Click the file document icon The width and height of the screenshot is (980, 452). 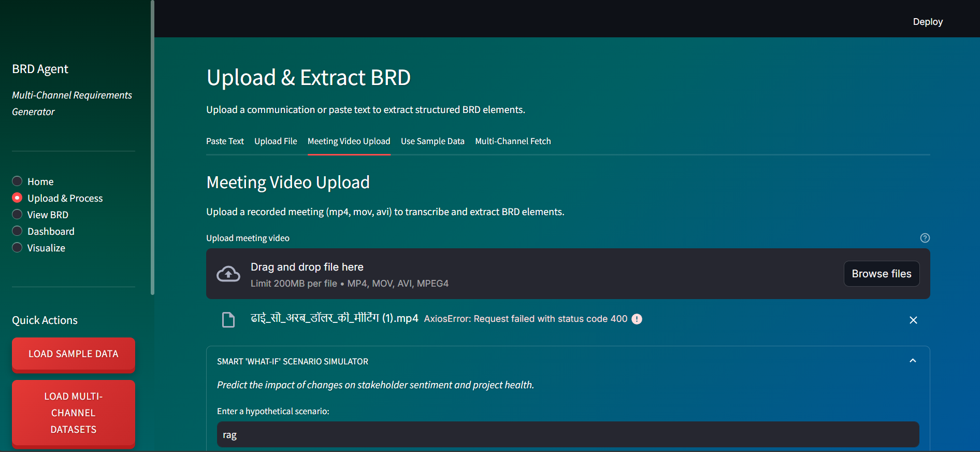click(x=228, y=320)
